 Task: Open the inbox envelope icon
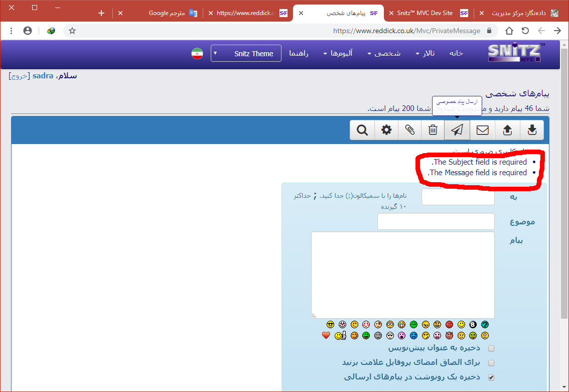click(482, 130)
